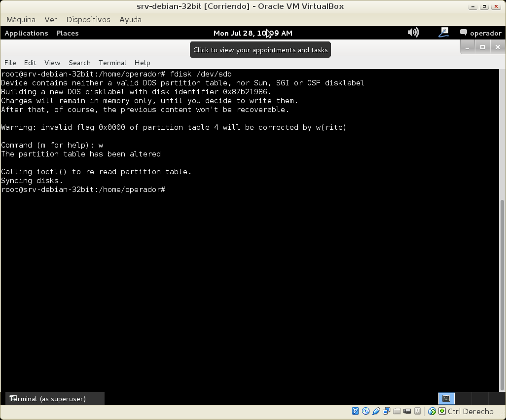Open the GNOME volume speaker icon
Image resolution: width=506 pixels, height=420 pixels.
click(x=413, y=33)
